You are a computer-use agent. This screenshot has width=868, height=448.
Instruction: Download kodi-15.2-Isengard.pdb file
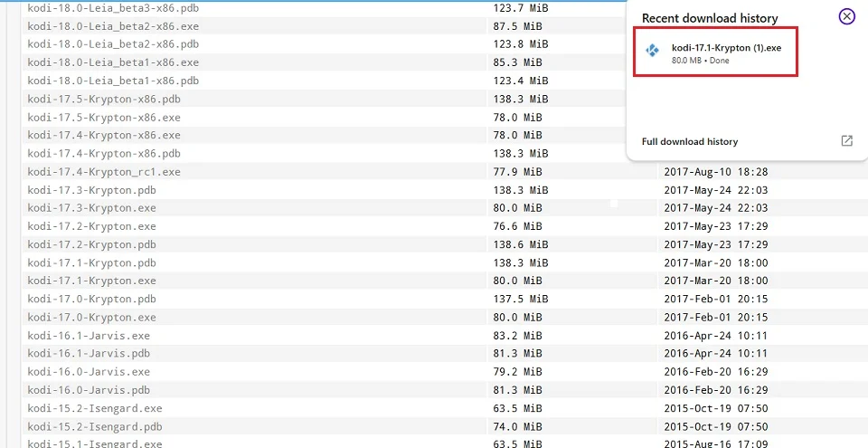click(95, 426)
